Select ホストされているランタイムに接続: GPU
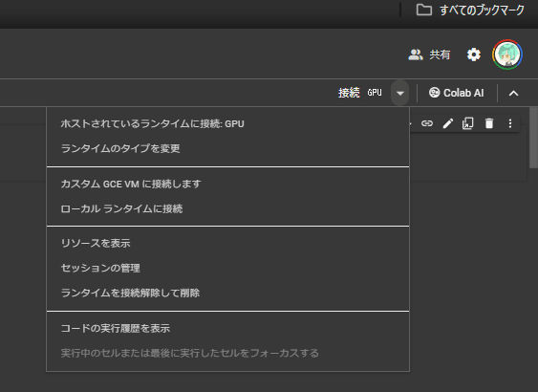The height and width of the screenshot is (392, 538). tap(227, 123)
